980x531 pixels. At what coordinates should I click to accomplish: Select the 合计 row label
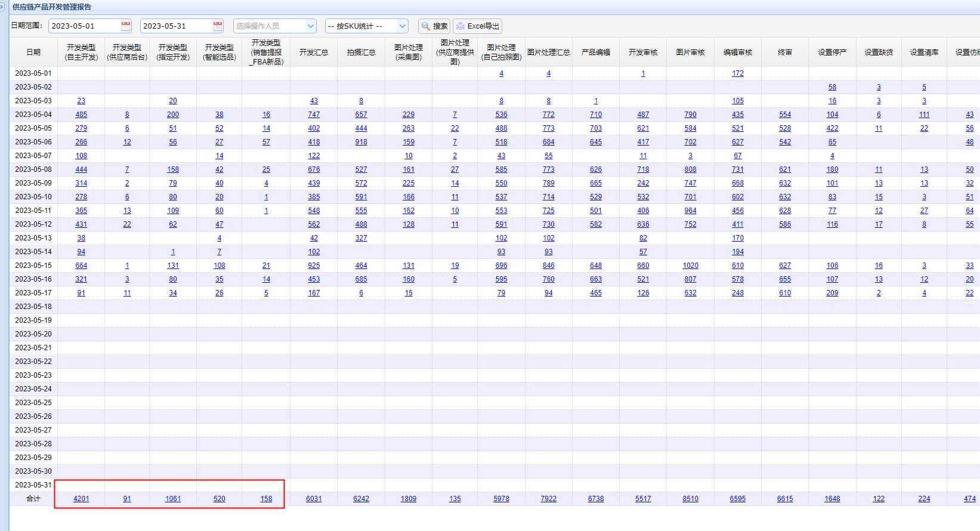tap(33, 499)
